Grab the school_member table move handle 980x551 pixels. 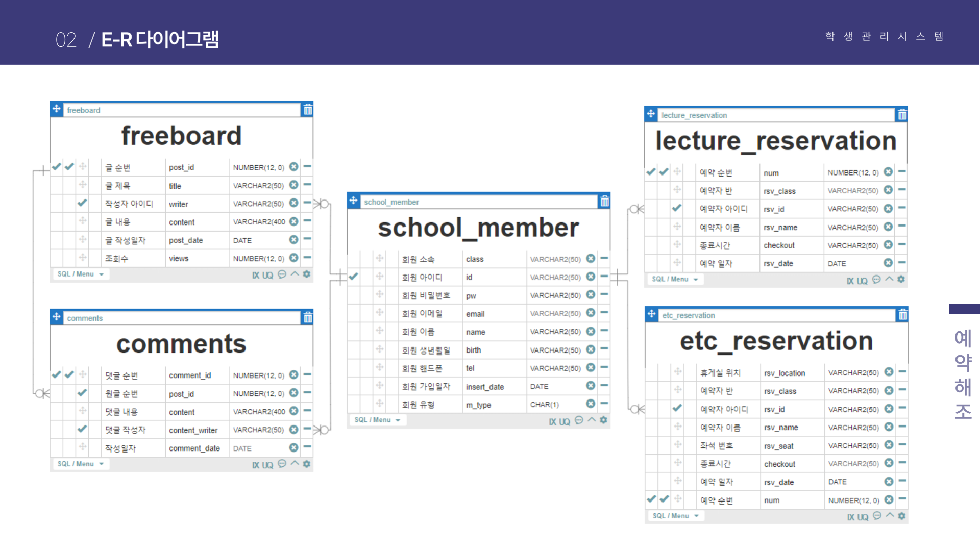point(354,201)
